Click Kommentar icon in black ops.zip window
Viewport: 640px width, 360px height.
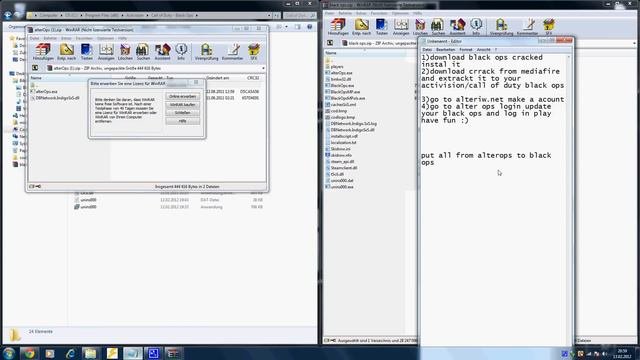527,27
